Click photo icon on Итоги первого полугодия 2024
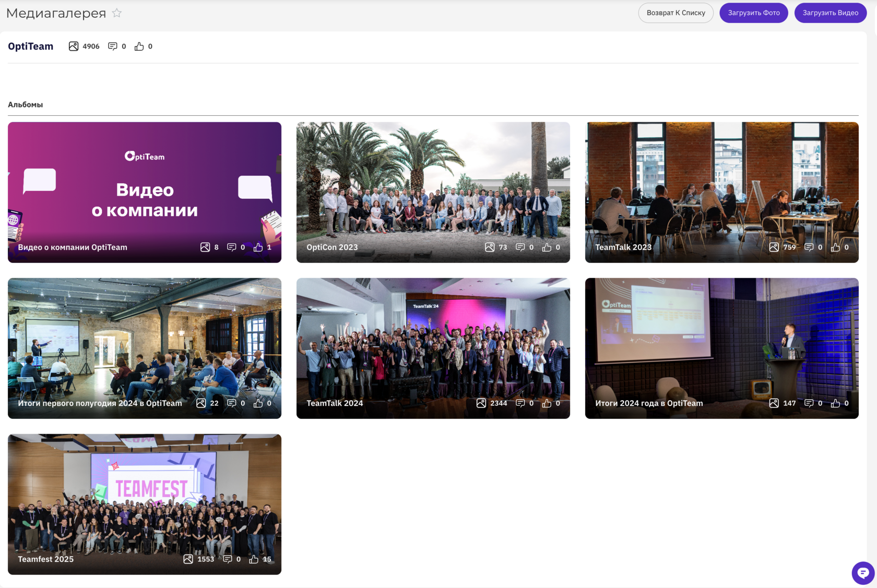Viewport: 877px width, 588px height. pos(201,403)
